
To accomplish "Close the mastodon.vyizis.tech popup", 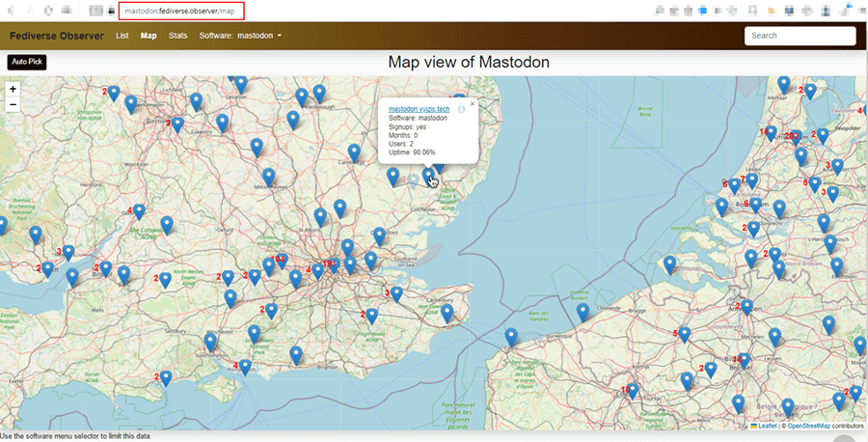I will [473, 103].
